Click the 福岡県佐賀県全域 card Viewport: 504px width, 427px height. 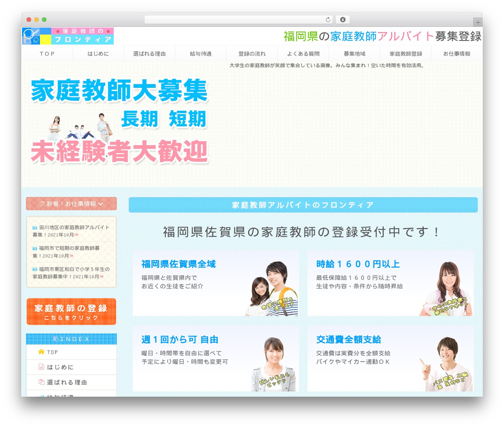(x=215, y=284)
